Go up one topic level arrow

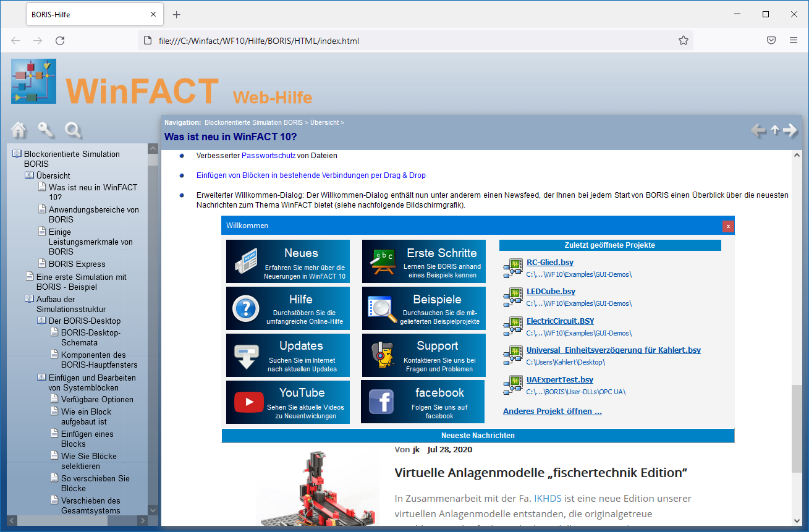click(775, 130)
